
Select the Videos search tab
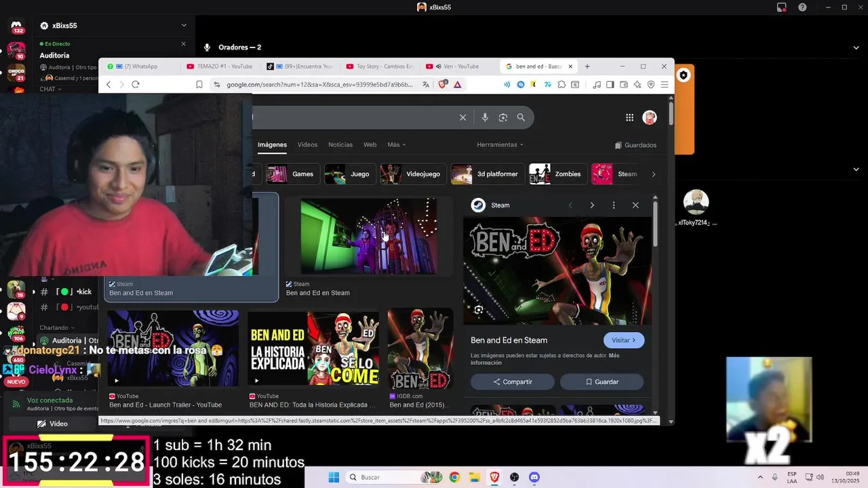(x=307, y=145)
